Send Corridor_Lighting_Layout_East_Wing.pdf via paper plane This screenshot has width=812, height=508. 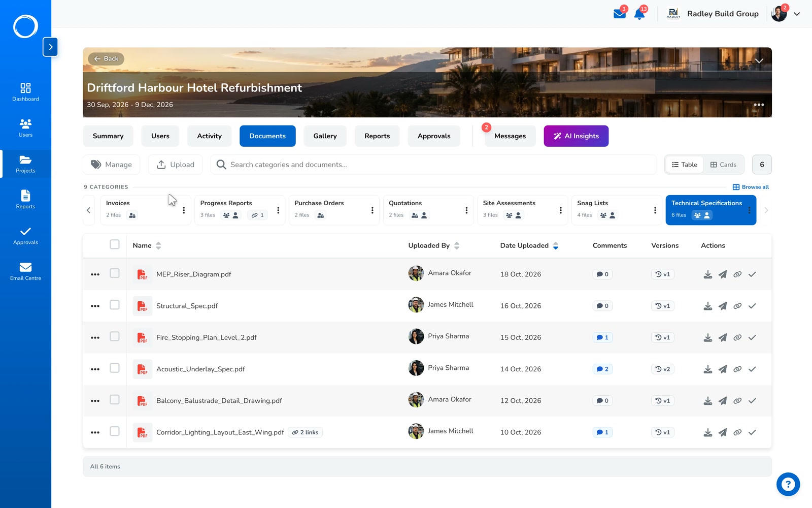click(723, 432)
